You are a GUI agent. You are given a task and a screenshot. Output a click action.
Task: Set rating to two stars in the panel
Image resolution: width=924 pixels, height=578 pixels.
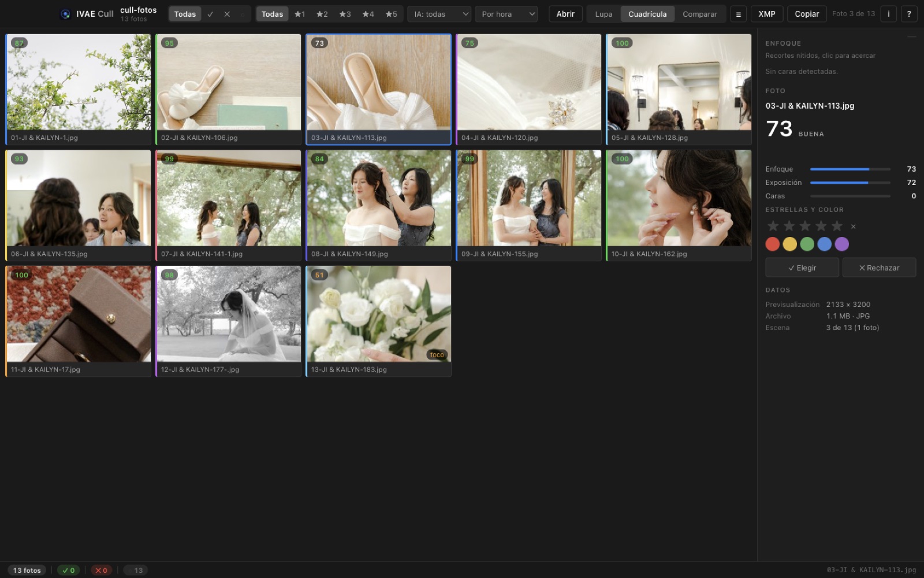789,226
